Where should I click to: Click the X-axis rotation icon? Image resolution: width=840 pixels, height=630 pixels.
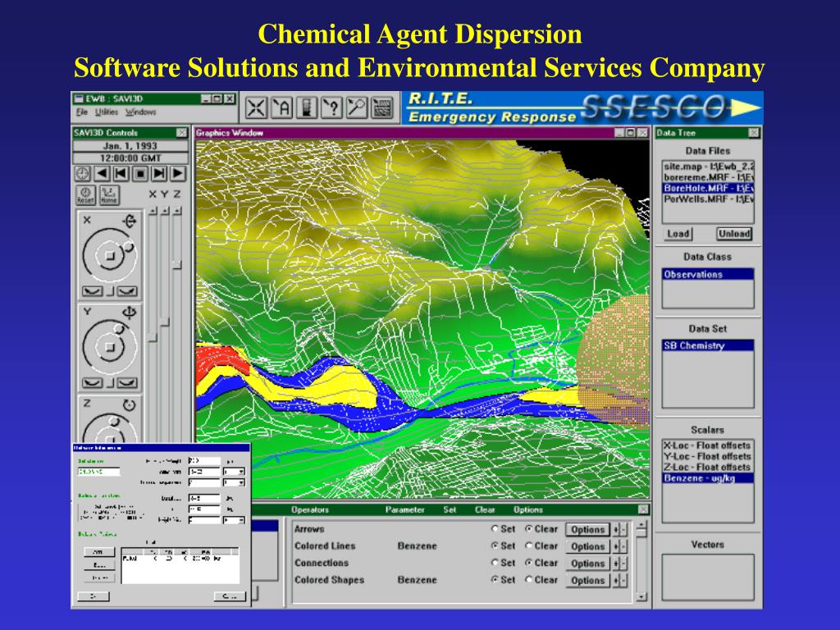129,221
